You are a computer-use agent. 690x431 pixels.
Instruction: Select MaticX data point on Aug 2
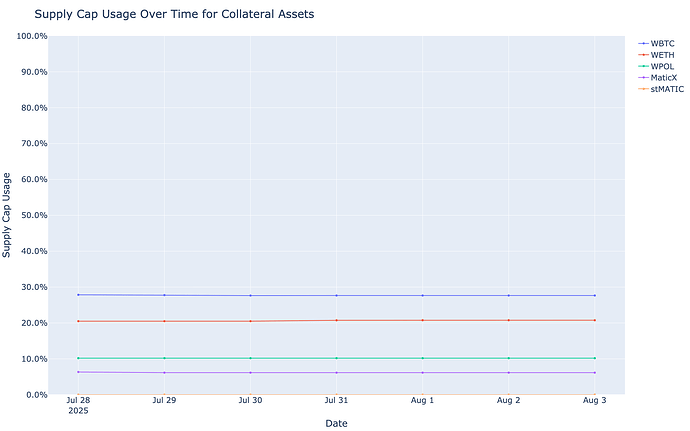point(508,372)
